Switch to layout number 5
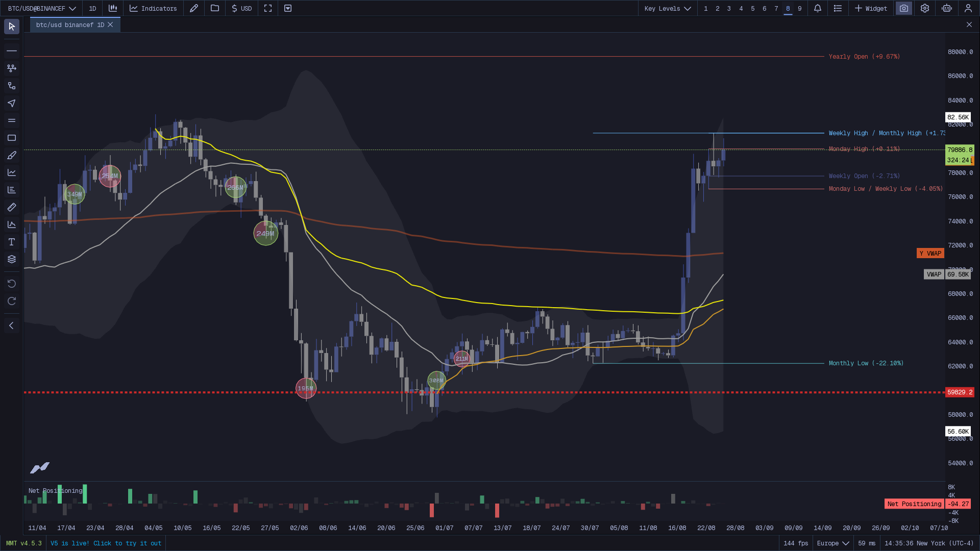 [x=753, y=8]
